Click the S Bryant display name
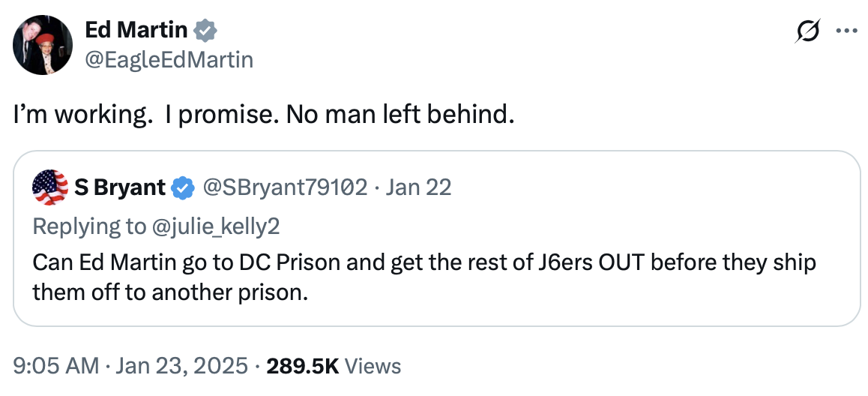868x396 pixels. [120, 187]
